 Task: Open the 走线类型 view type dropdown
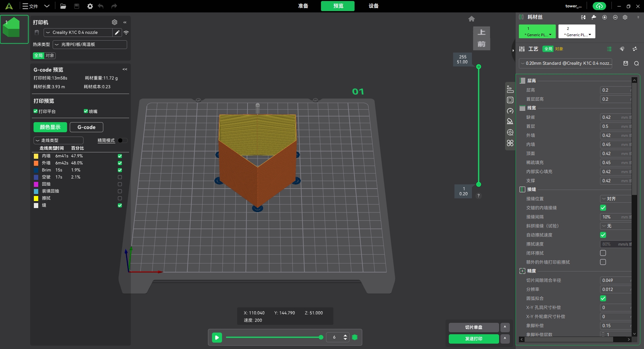pos(58,140)
